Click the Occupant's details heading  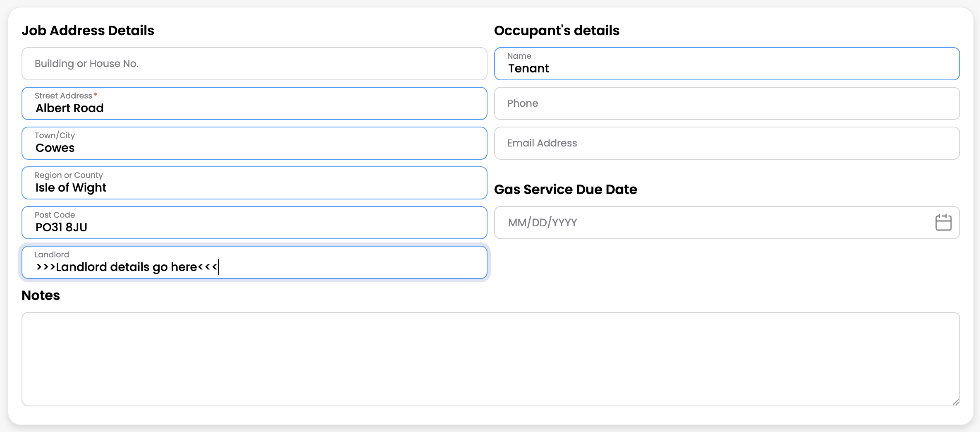(x=557, y=31)
